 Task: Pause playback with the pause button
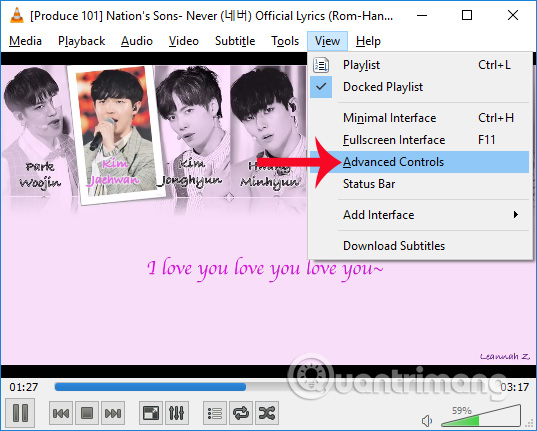[x=20, y=412]
